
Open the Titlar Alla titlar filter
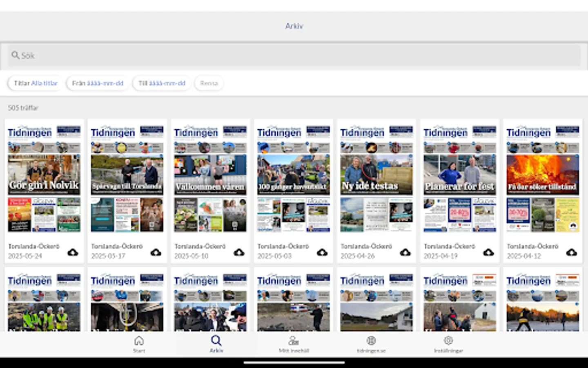tap(36, 83)
